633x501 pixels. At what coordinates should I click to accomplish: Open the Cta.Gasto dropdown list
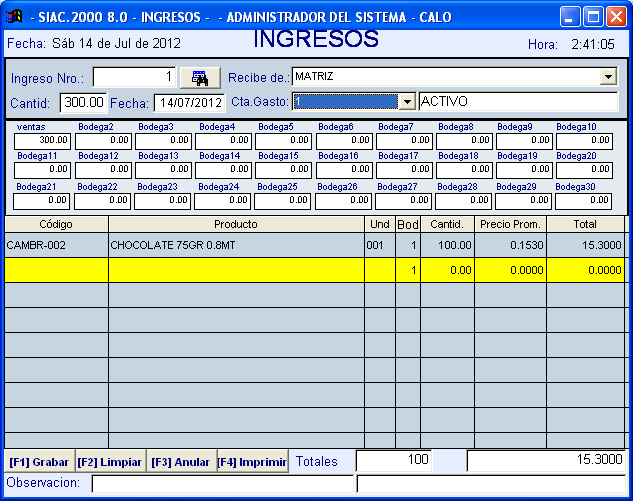click(x=406, y=102)
